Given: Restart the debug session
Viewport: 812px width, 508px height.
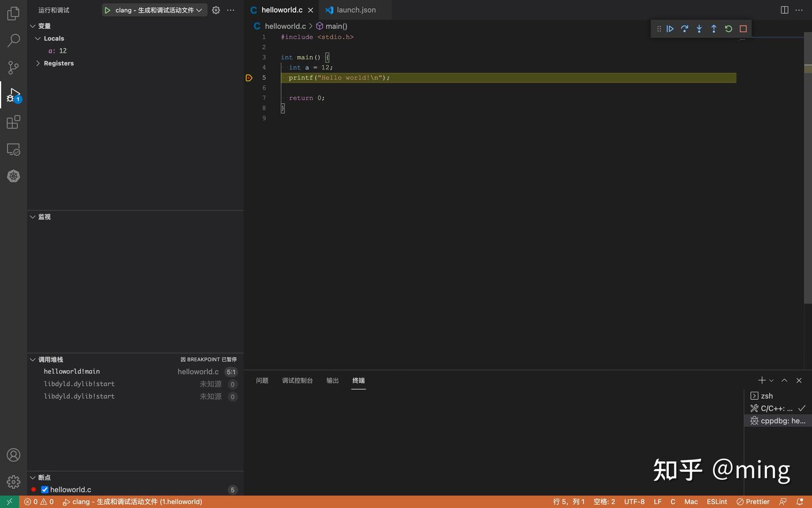Looking at the screenshot, I should point(729,29).
